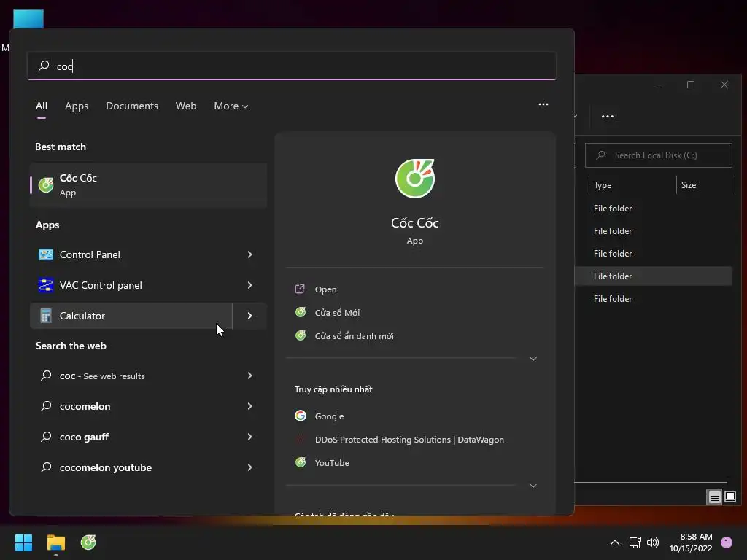Click the large Cốc Cốc logo in the preview pane
The image size is (747, 560).
pos(415,179)
